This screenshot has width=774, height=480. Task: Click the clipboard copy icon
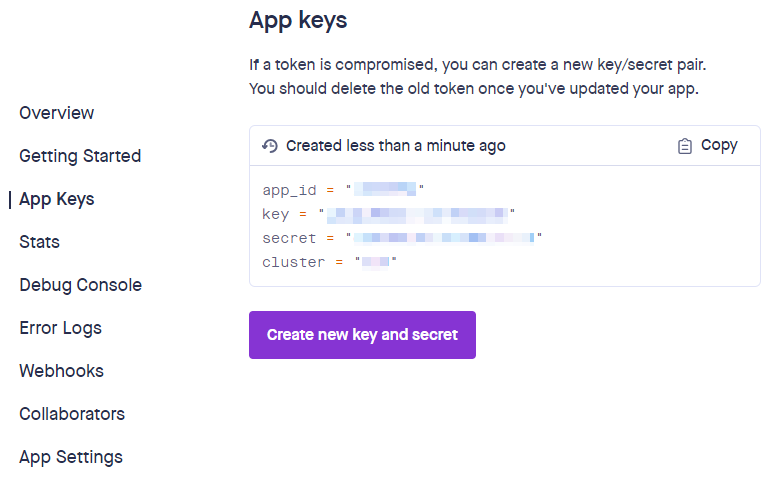(x=685, y=146)
